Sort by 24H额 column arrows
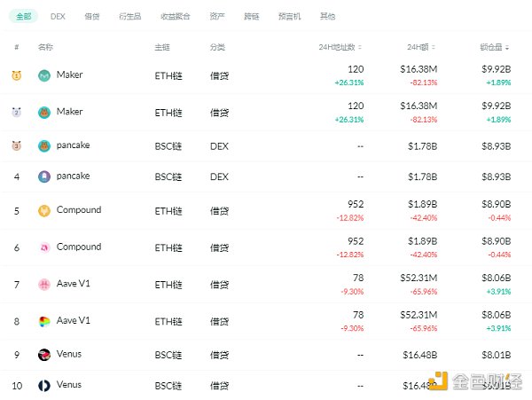The image size is (532, 400). (x=434, y=48)
